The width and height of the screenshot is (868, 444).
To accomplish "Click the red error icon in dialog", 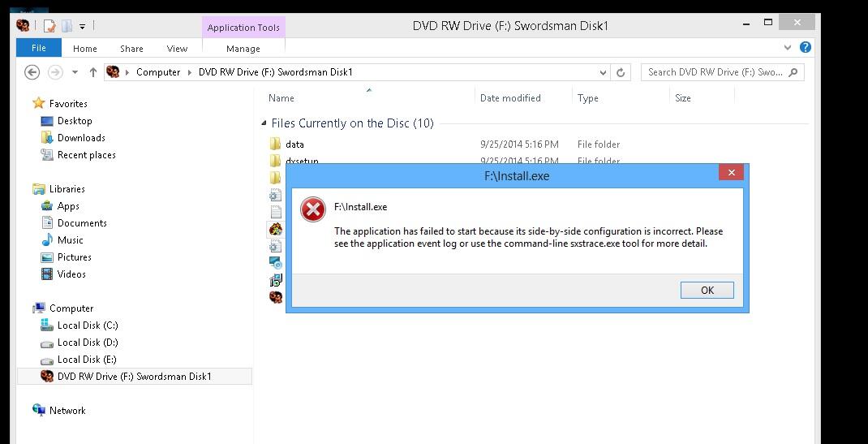I will coord(313,210).
